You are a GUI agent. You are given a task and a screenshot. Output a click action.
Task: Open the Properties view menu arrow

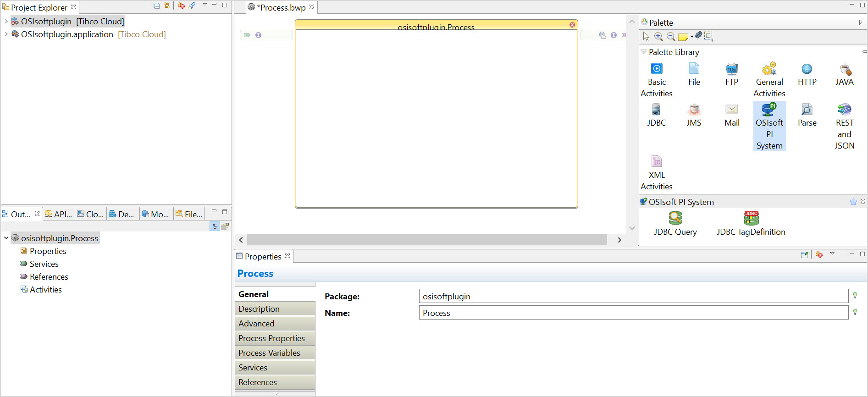pyautogui.click(x=832, y=254)
